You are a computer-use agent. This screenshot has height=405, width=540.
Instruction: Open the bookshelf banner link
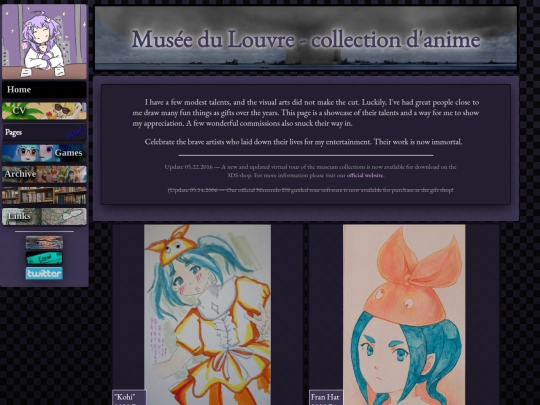(44, 196)
